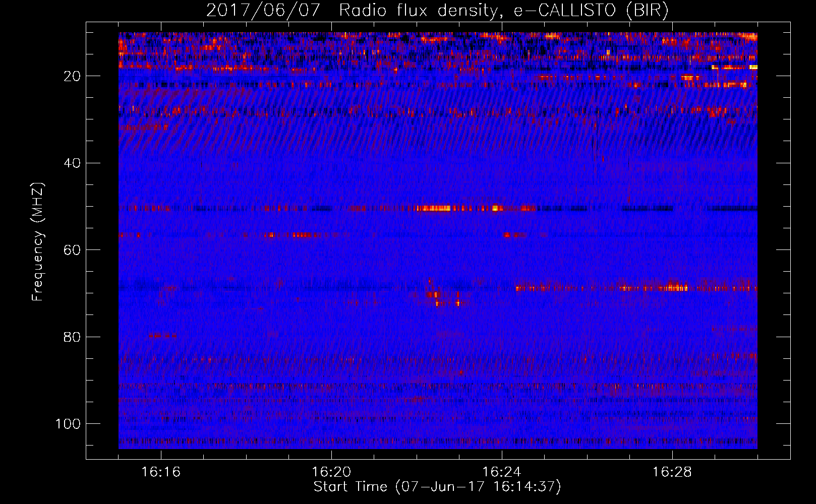The image size is (816, 504).
Task: Click the 16:20 time tick label
Action: (331, 472)
